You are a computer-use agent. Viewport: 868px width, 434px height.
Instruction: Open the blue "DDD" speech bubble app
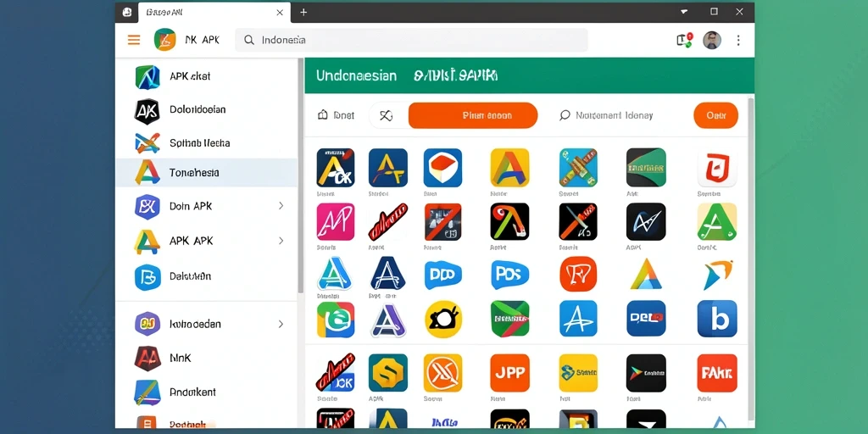pos(442,275)
